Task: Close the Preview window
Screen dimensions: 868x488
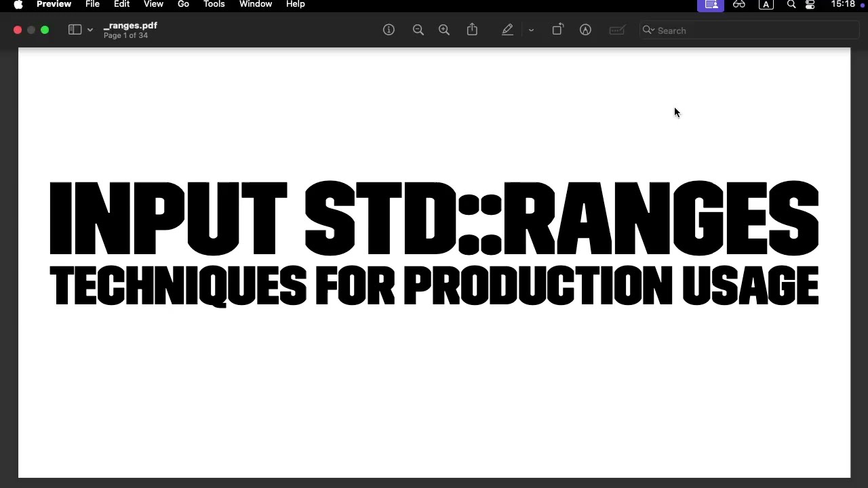Action: [18, 30]
